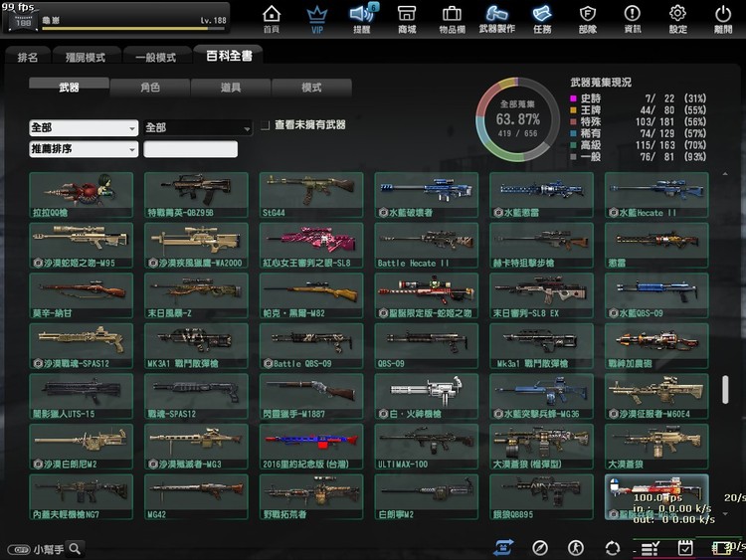
Task: Select the 模式 sub-tab
Action: pos(311,88)
